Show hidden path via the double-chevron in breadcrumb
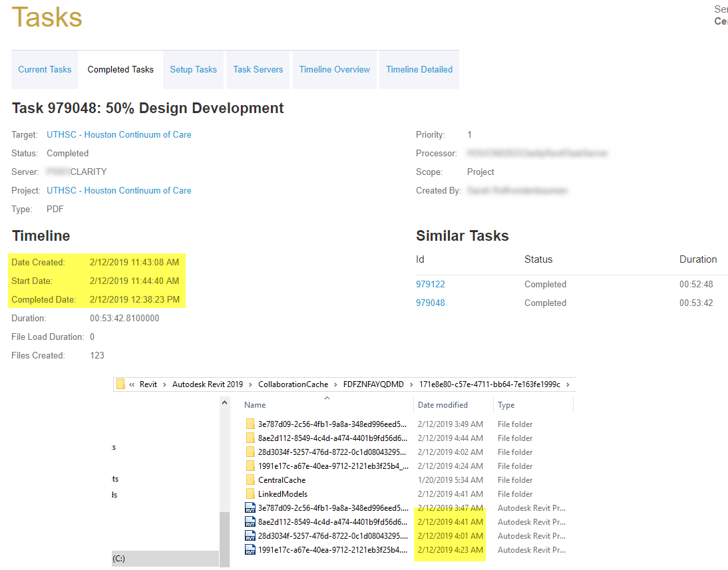728x570 pixels. pyautogui.click(x=132, y=384)
